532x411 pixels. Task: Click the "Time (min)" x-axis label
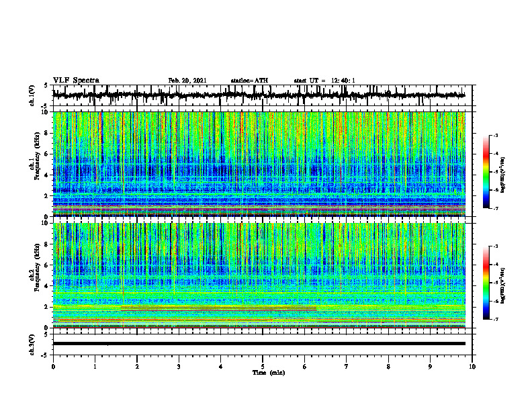269,373
